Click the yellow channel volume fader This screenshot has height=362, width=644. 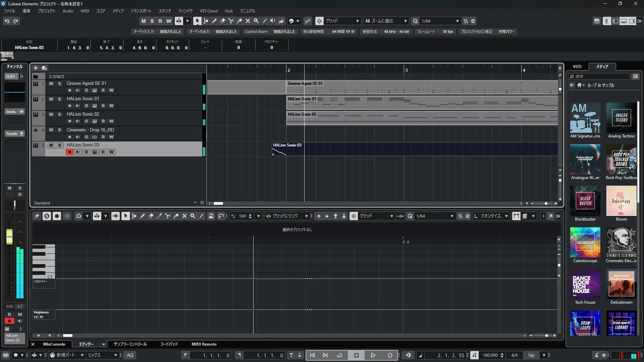pos(9,236)
